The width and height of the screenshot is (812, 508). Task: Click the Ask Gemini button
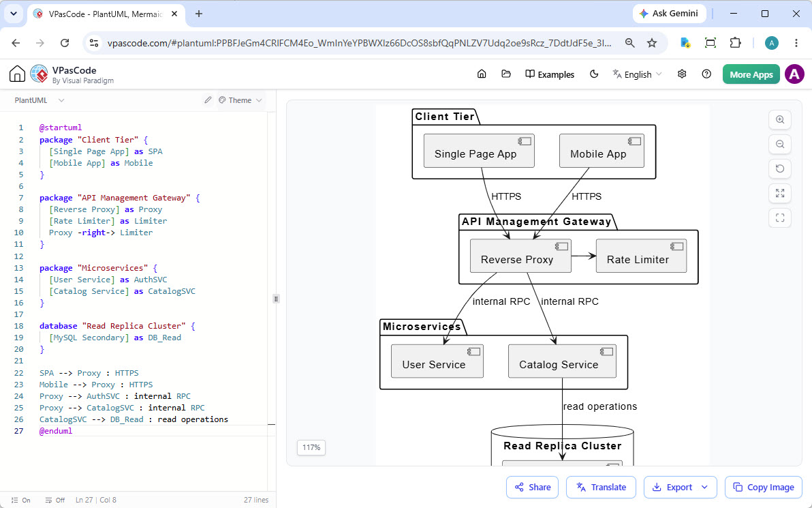click(670, 14)
